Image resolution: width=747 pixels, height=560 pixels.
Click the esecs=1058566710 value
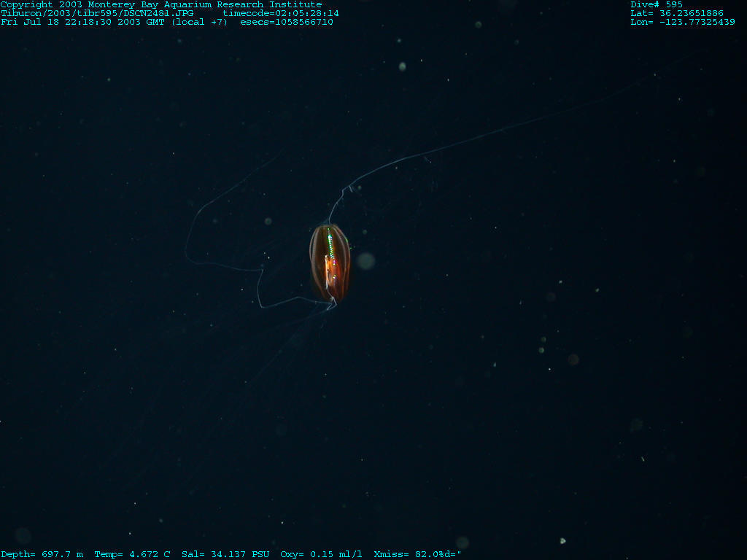[287, 22]
